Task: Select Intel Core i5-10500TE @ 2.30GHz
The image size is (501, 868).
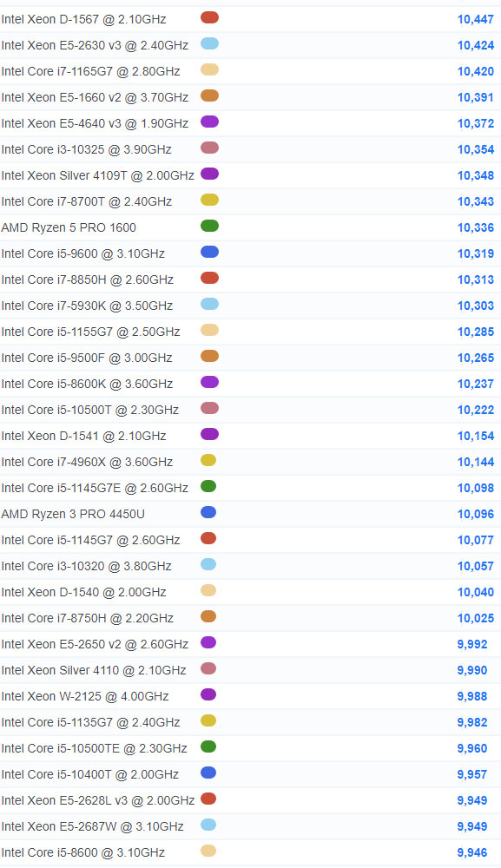Action: pos(94,748)
